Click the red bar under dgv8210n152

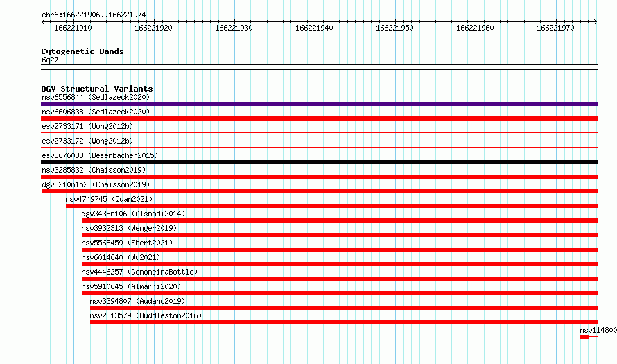coord(320,191)
